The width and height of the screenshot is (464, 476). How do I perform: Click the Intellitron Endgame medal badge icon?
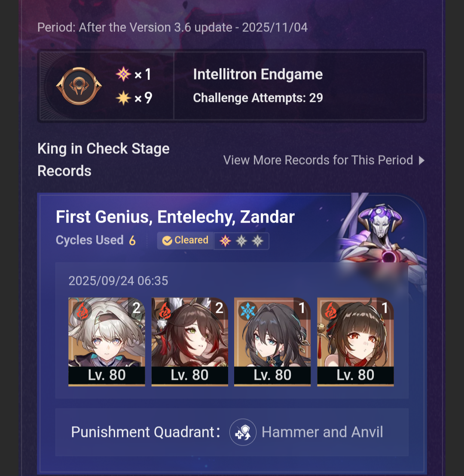tap(79, 86)
